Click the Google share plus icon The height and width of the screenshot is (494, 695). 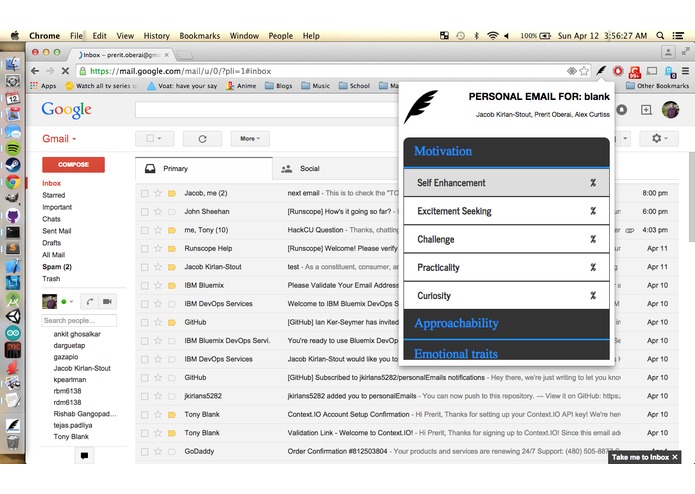pyautogui.click(x=646, y=109)
